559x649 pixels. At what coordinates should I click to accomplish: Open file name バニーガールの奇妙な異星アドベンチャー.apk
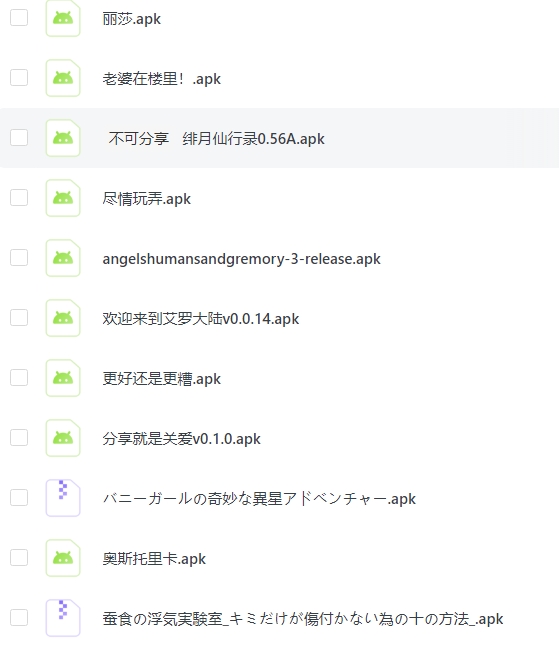(x=259, y=499)
